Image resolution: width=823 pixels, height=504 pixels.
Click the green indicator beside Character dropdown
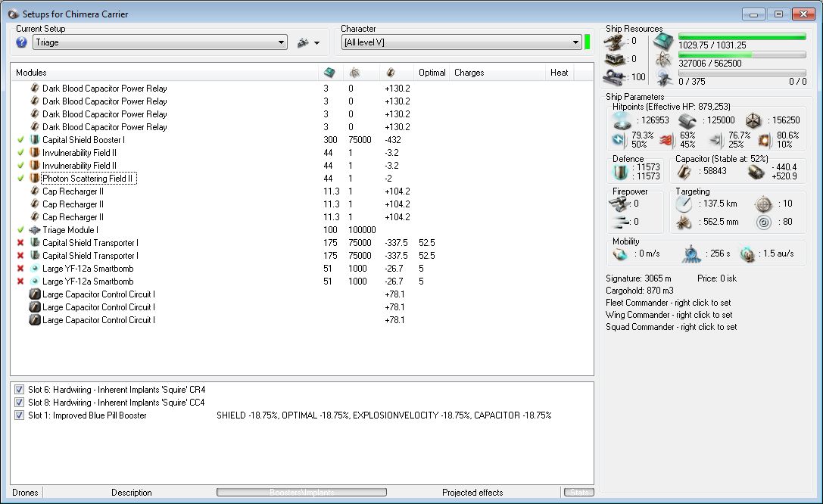tap(587, 42)
